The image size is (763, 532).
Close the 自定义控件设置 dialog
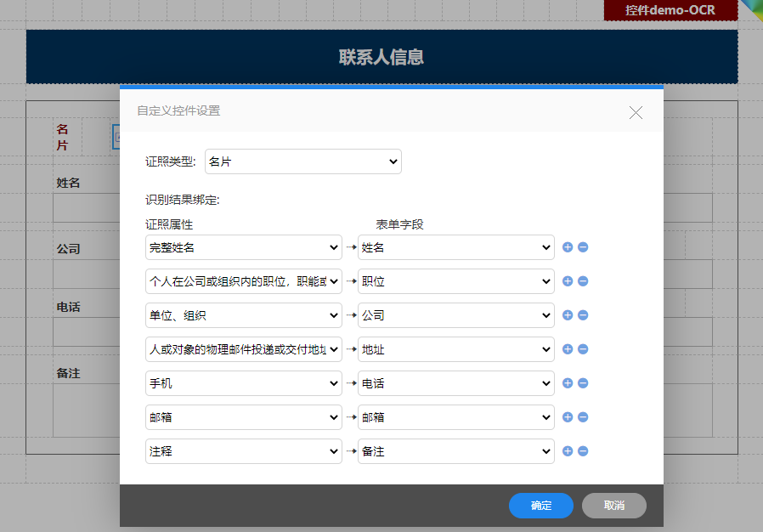pyautogui.click(x=636, y=113)
